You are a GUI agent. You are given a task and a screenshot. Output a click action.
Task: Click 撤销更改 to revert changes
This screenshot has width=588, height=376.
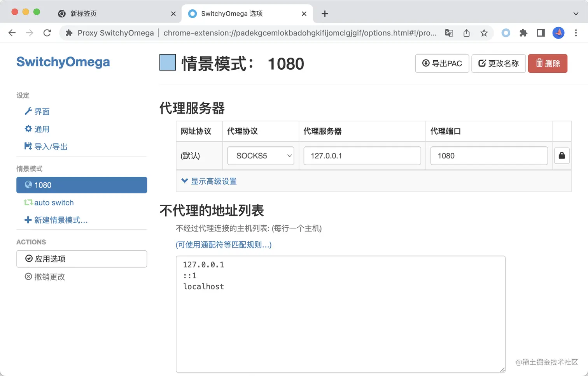[45, 277]
